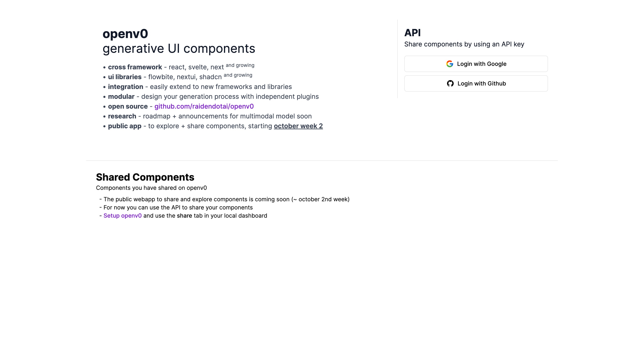
Task: Open the github.com/raidendotai/openv0 repository link
Action: (x=204, y=106)
